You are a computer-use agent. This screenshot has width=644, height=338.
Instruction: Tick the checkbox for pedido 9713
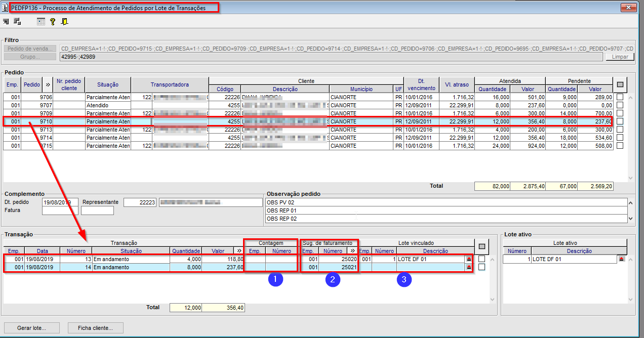pos(620,130)
